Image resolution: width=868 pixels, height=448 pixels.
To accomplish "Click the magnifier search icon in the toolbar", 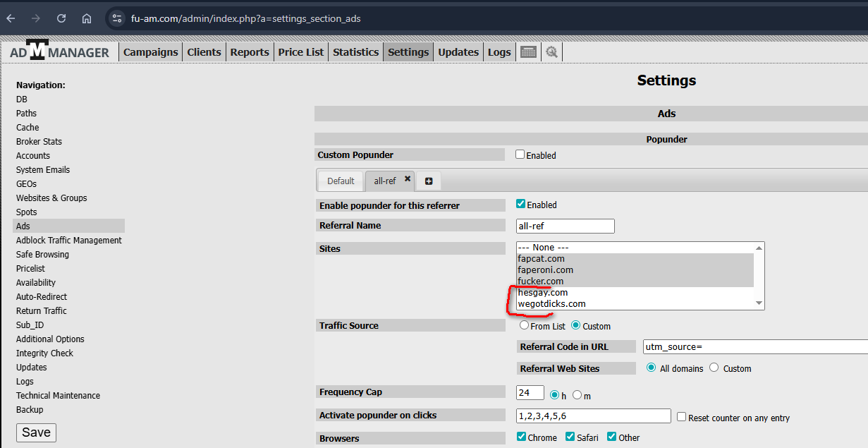I will (551, 52).
